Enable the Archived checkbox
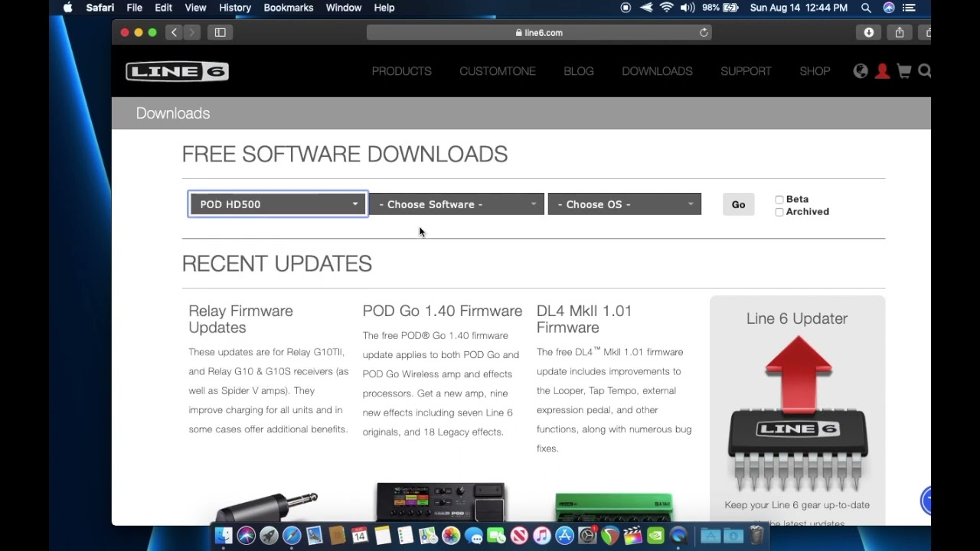 (x=779, y=212)
